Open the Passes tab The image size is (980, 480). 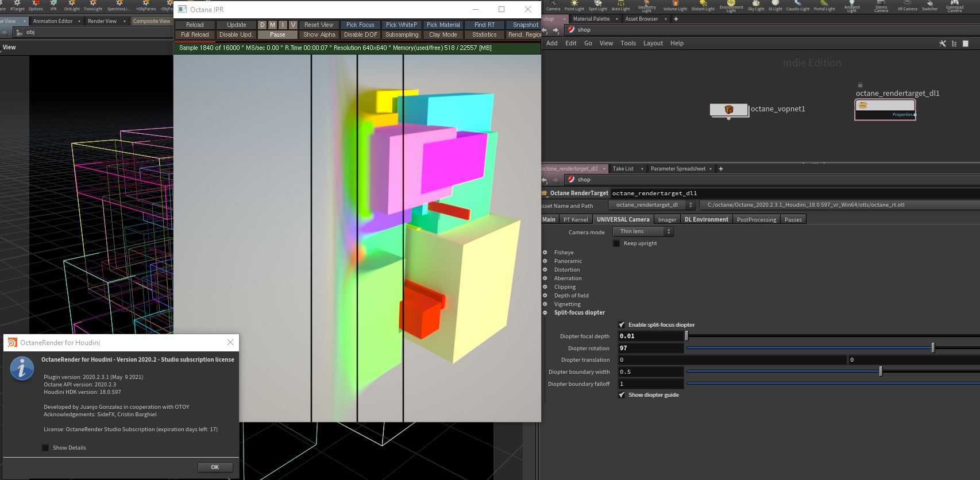pyautogui.click(x=793, y=219)
